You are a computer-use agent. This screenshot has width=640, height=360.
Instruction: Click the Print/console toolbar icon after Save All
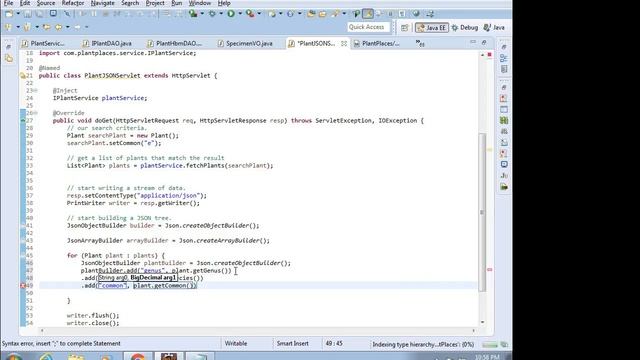pos(53,14)
